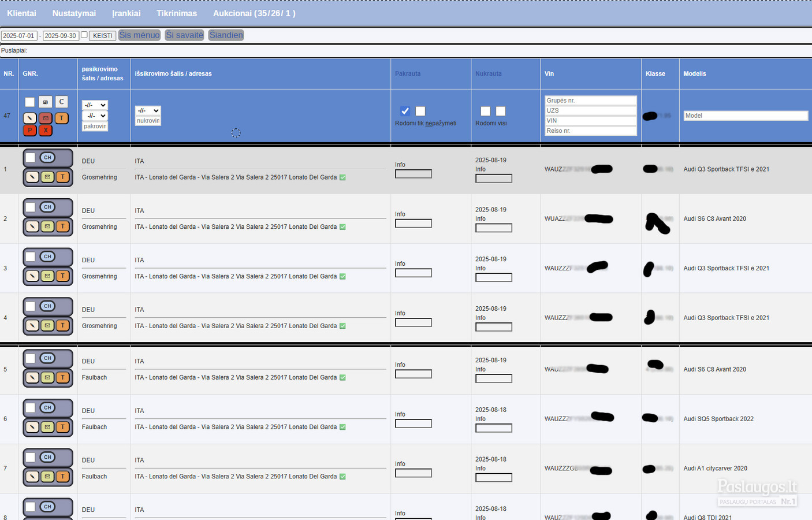This screenshot has height=520, width=812.
Task: Click the Šis mėnuo button
Action: tap(139, 35)
